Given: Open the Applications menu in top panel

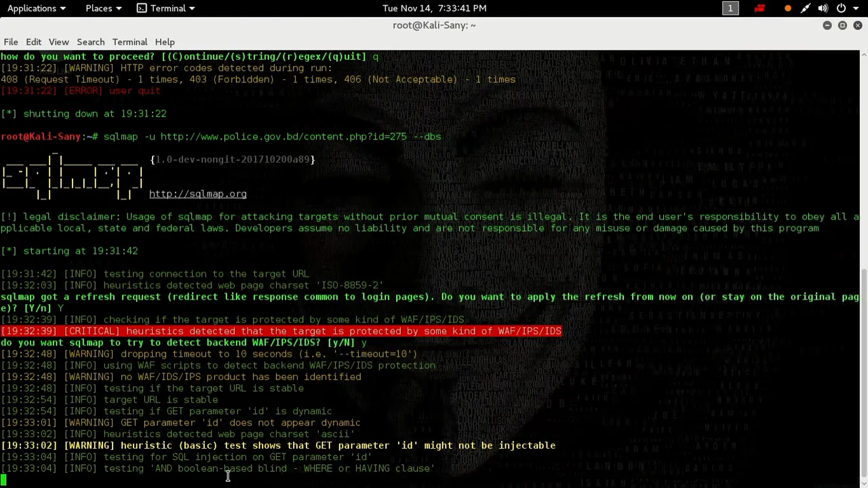Looking at the screenshot, I should pyautogui.click(x=36, y=8).
